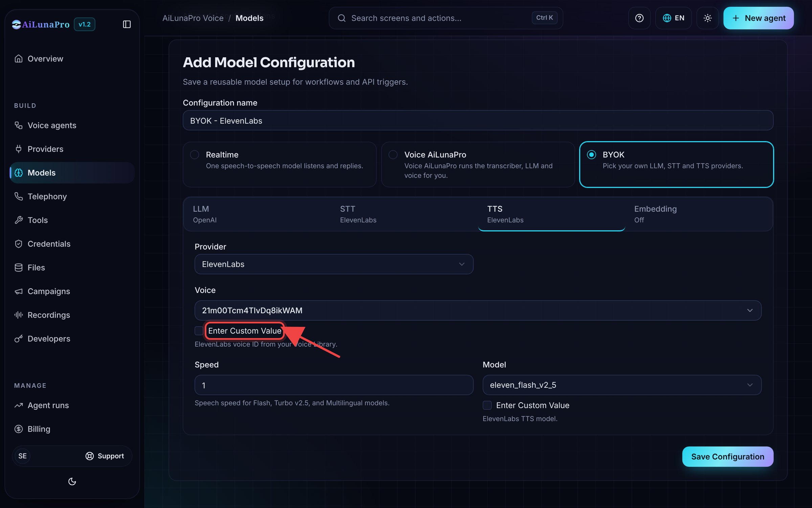Click the Providers plug icon

[19, 149]
